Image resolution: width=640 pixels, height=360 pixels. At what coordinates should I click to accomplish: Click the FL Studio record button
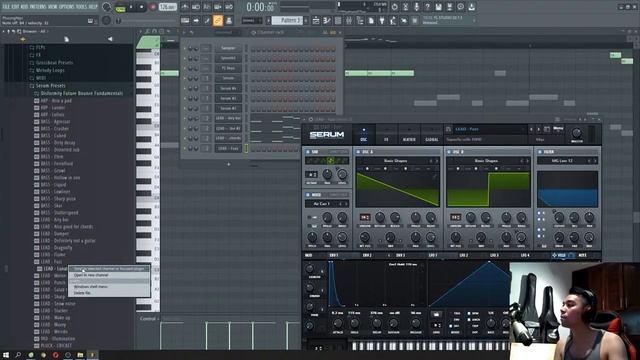coord(152,7)
